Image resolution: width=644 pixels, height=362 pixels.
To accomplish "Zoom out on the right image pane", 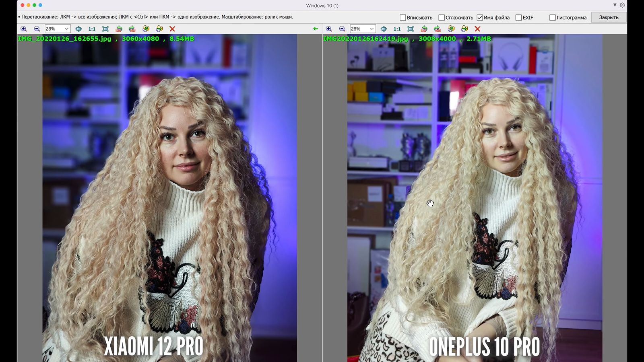I will point(342,29).
